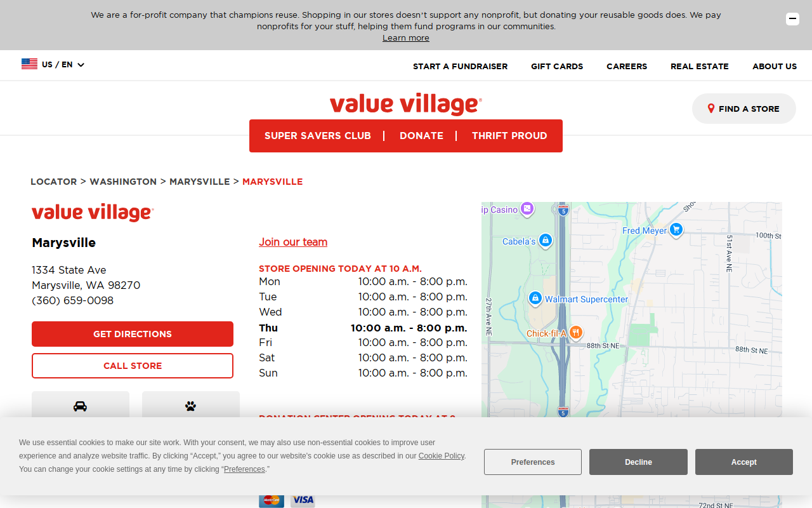812x508 pixels.
Task: Click the Locator breadcrumb link
Action: coord(54,182)
